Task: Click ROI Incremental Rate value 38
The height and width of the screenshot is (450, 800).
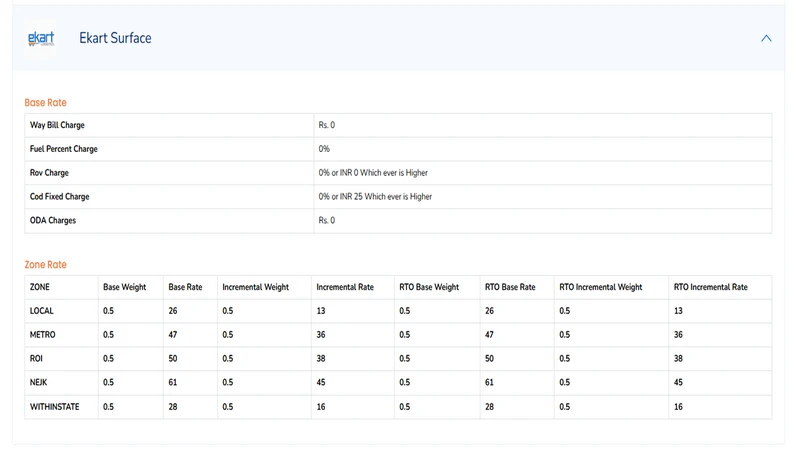Action: coord(321,359)
